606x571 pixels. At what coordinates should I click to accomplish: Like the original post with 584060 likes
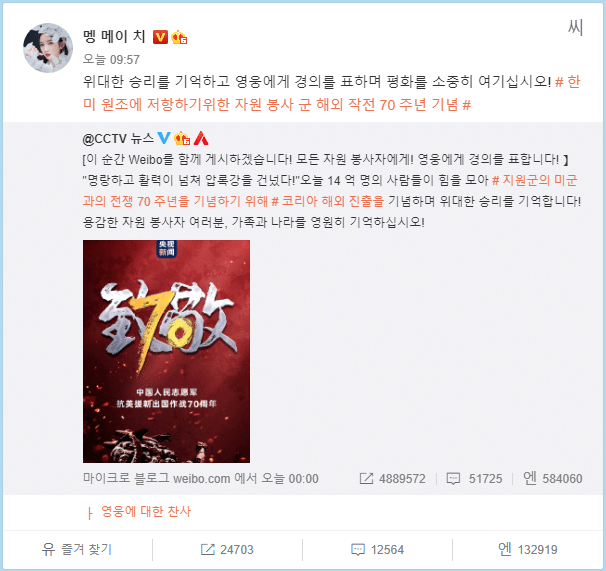coord(553,479)
